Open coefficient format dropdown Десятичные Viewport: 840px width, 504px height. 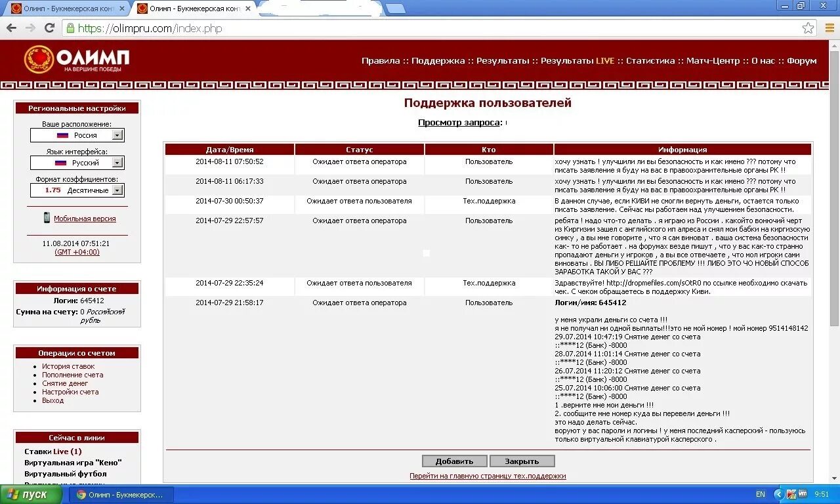[77, 190]
